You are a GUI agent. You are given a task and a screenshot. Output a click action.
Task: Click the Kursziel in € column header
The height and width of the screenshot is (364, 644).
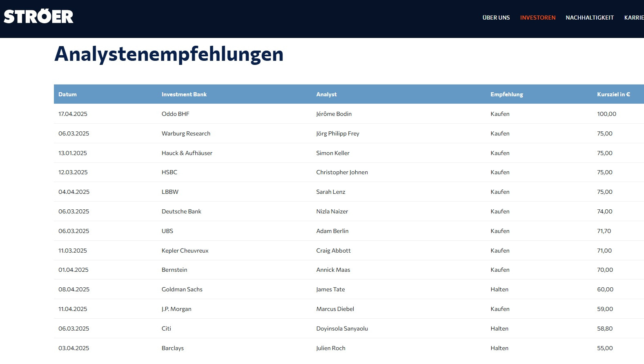[613, 94]
